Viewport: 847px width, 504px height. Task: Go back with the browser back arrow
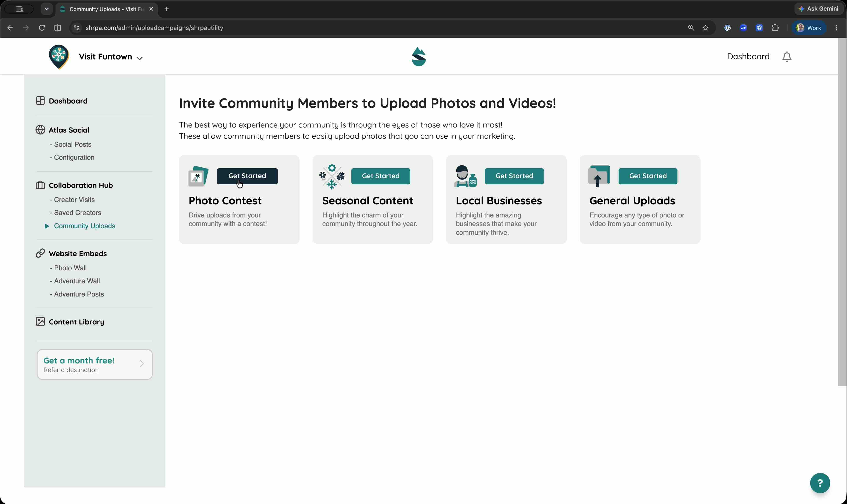[10, 28]
